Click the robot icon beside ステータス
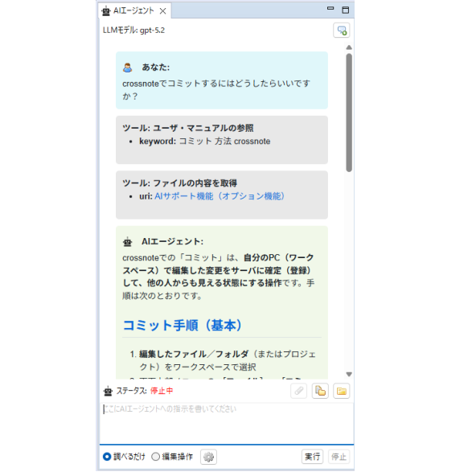 click(108, 391)
